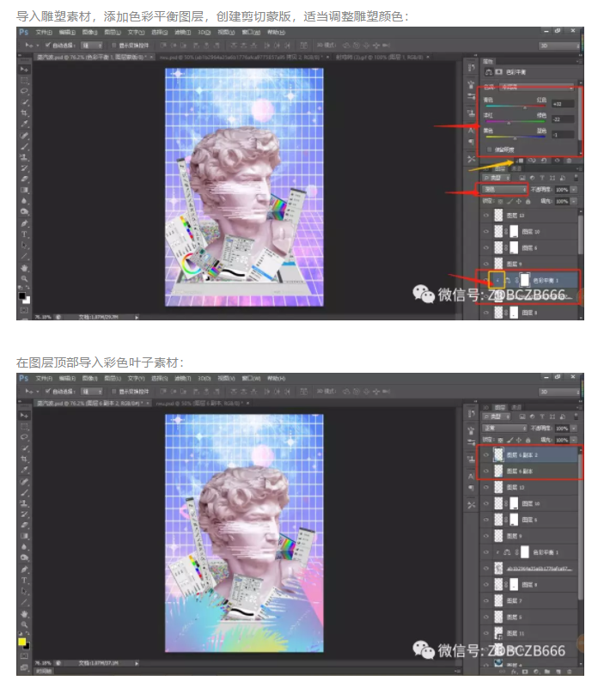Click delete layer trash icon in lower Layers panel

[569, 672]
